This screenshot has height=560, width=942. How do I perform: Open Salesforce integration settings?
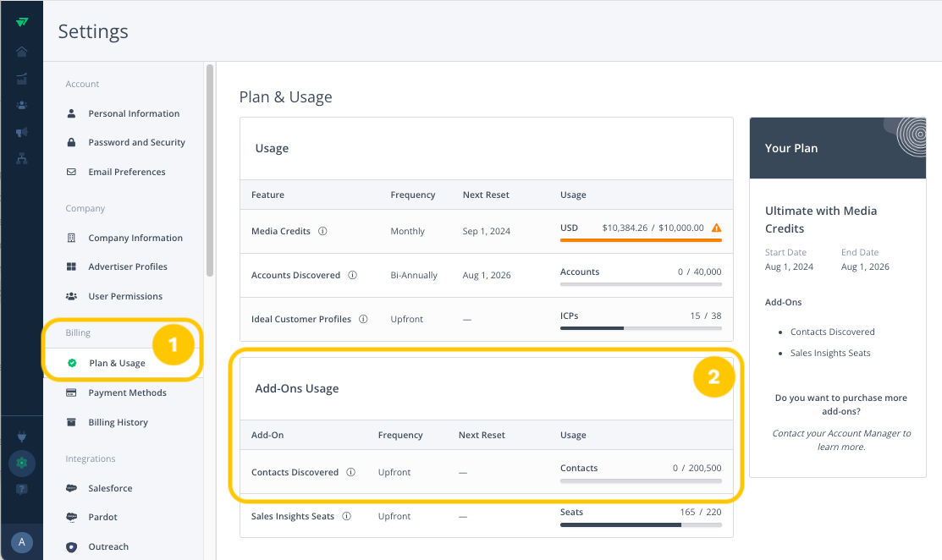click(110, 488)
